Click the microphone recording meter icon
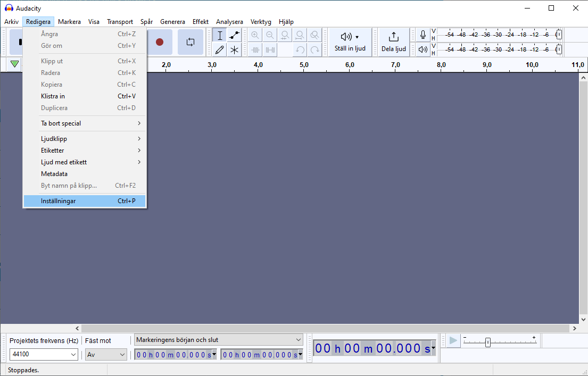Screen dimensions: 588x376 pos(422,35)
